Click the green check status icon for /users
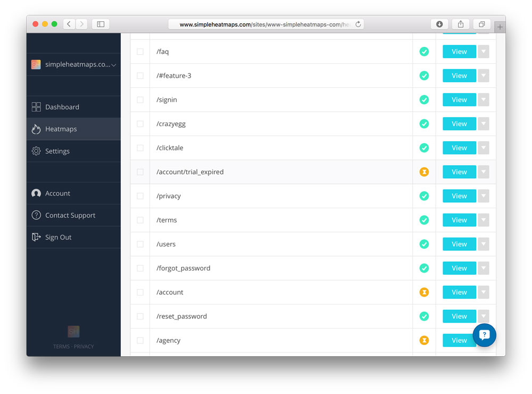Screen dimensions: 532x394 click(424, 244)
